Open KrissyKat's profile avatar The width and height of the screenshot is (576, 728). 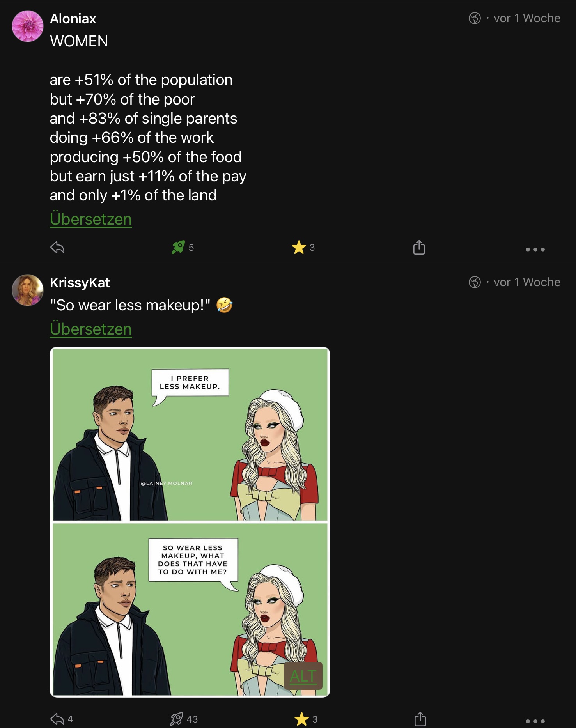(28, 290)
